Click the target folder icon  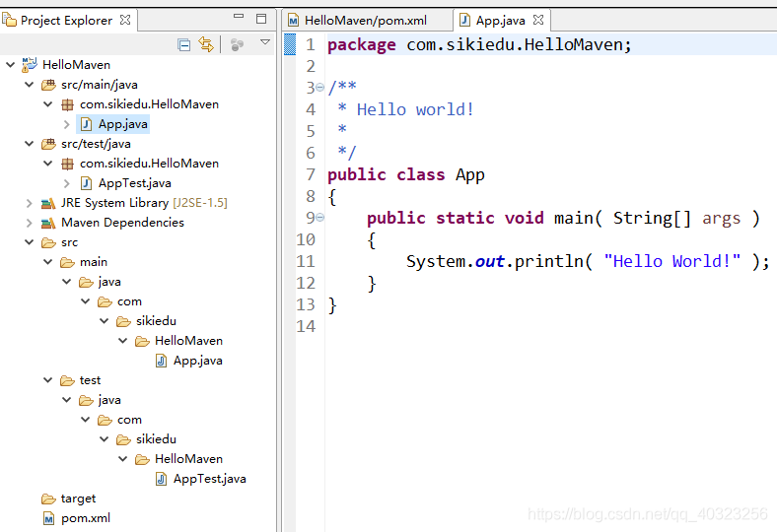(x=48, y=499)
